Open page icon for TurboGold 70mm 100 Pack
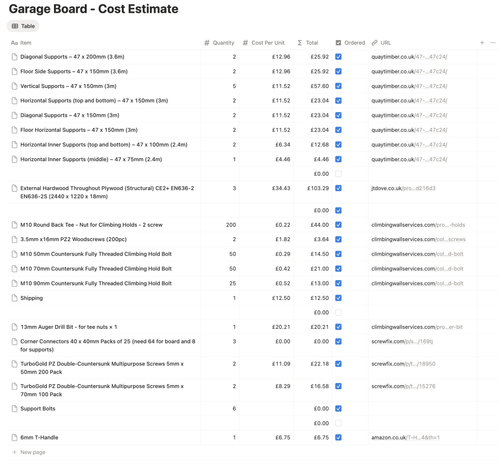This screenshot has height=464, width=500. (x=14, y=386)
